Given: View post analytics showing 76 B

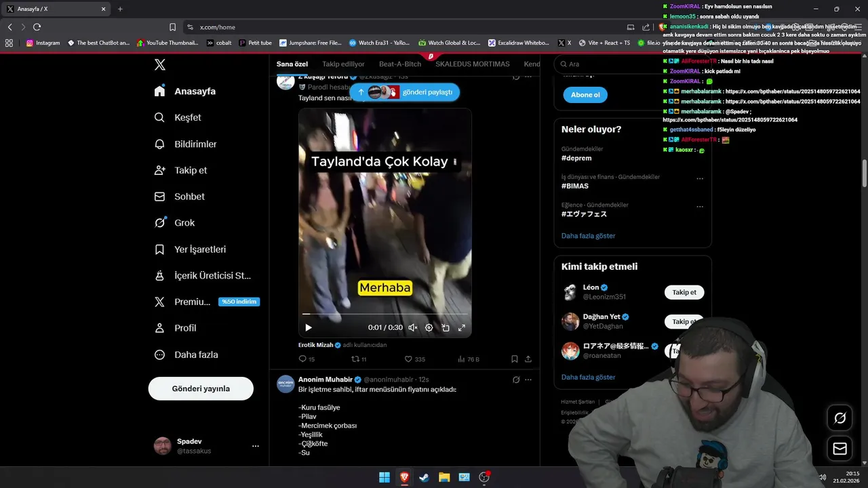Looking at the screenshot, I should click(x=468, y=359).
